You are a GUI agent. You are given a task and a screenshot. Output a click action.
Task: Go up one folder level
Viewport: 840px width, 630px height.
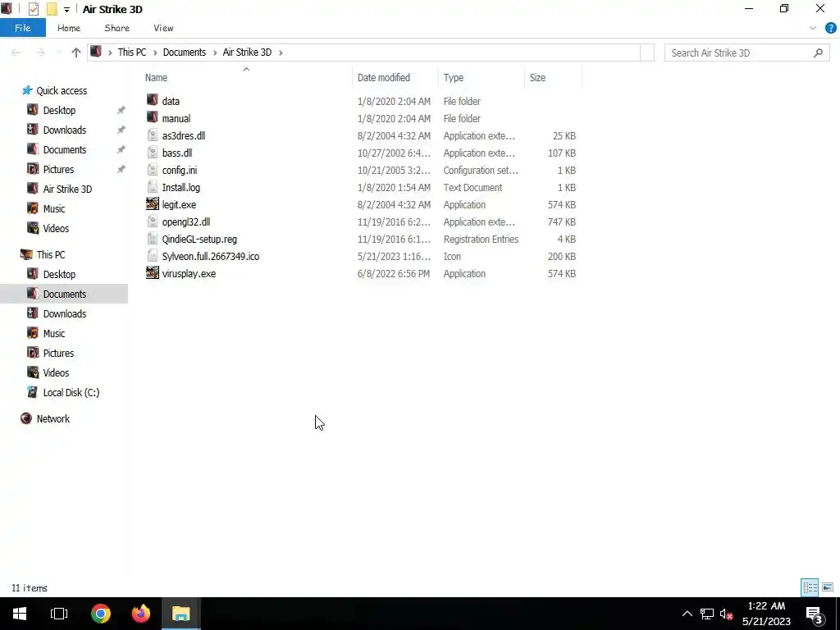click(x=76, y=52)
